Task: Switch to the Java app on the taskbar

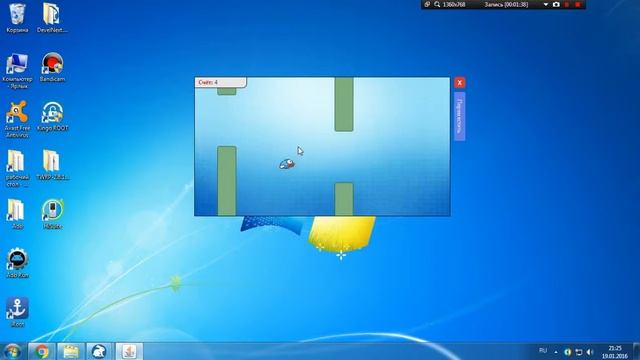Action: 129,351
